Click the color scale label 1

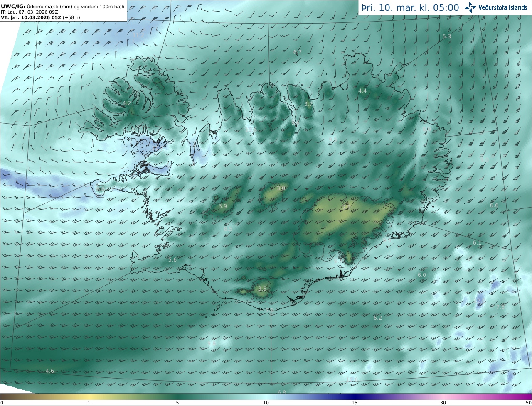(x=89, y=403)
